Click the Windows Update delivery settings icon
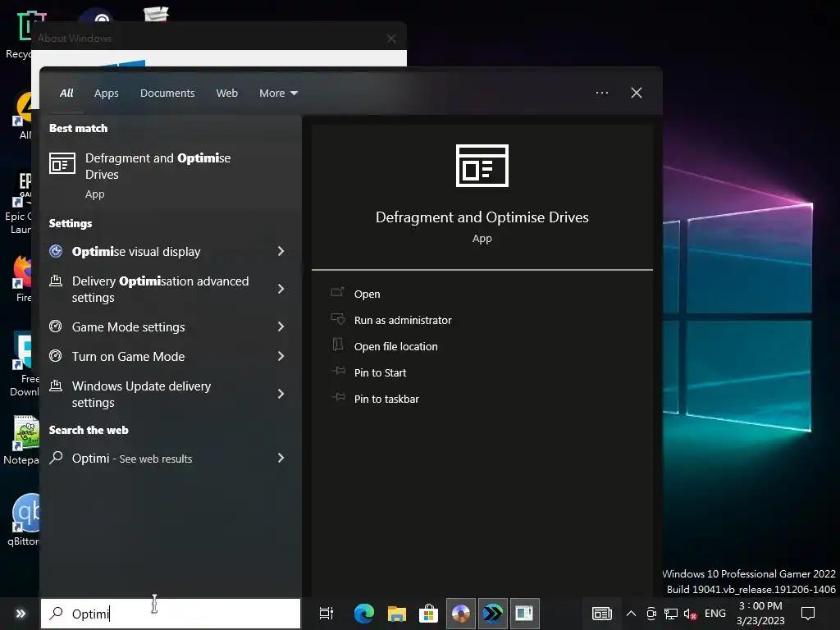 56,386
